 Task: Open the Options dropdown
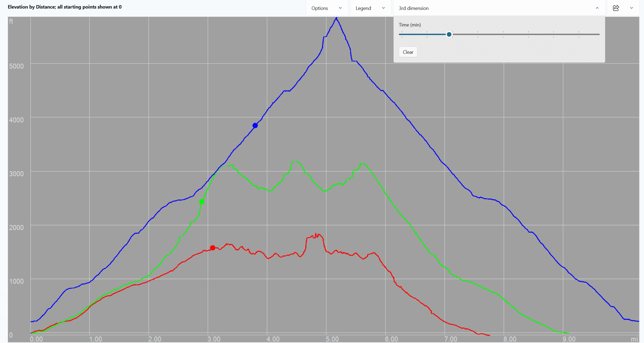(327, 8)
